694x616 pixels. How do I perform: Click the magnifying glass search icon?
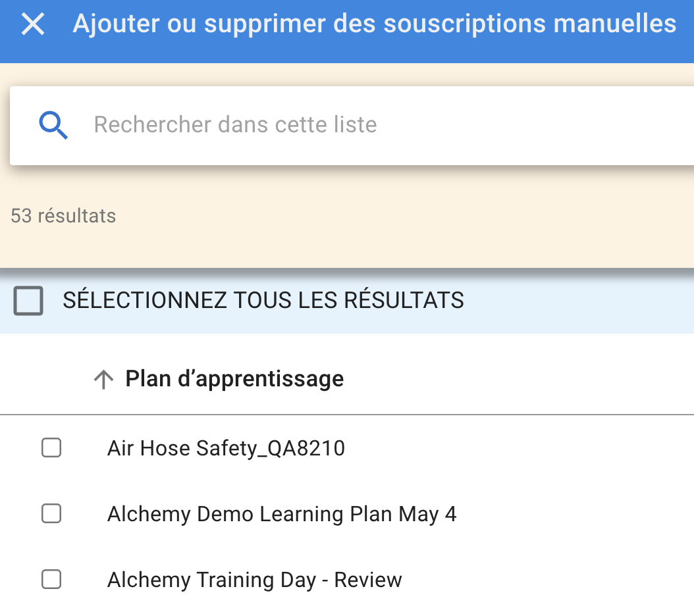pos(53,125)
